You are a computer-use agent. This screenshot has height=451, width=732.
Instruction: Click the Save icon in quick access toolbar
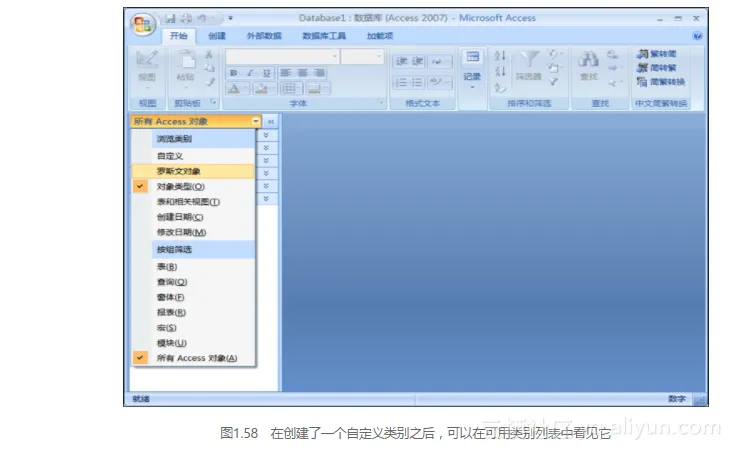click(x=170, y=19)
